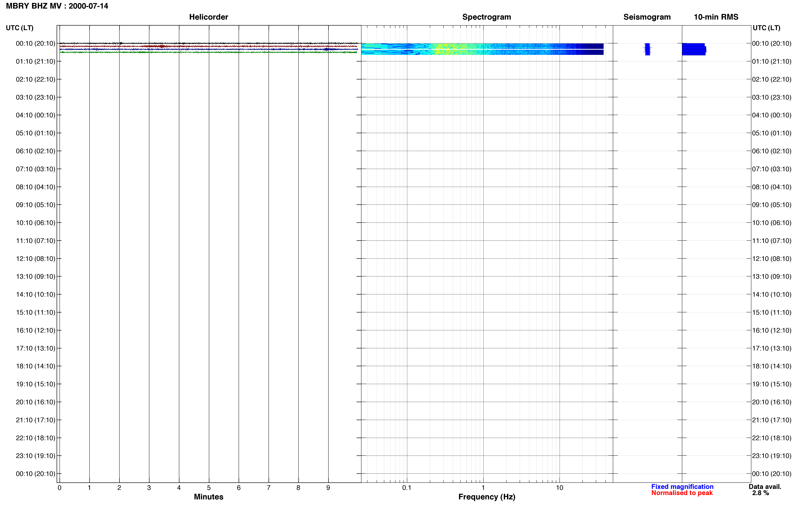
Task: Click the blue 10-min RMS bar
Action: coord(694,49)
